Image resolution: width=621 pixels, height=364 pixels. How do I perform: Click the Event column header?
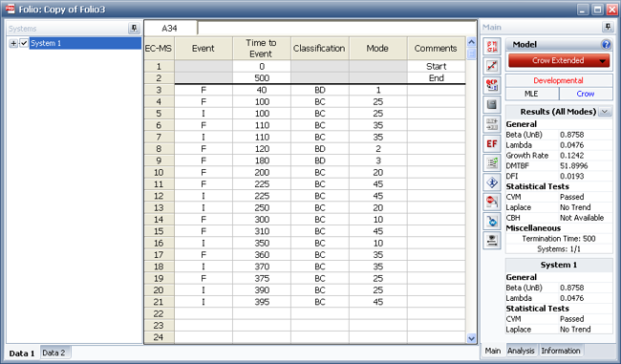[203, 49]
